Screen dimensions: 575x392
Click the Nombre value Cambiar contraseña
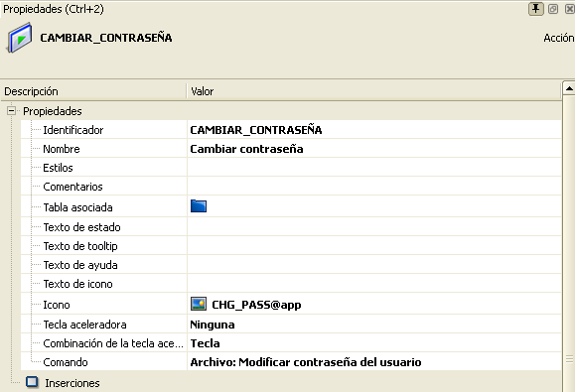click(x=246, y=149)
